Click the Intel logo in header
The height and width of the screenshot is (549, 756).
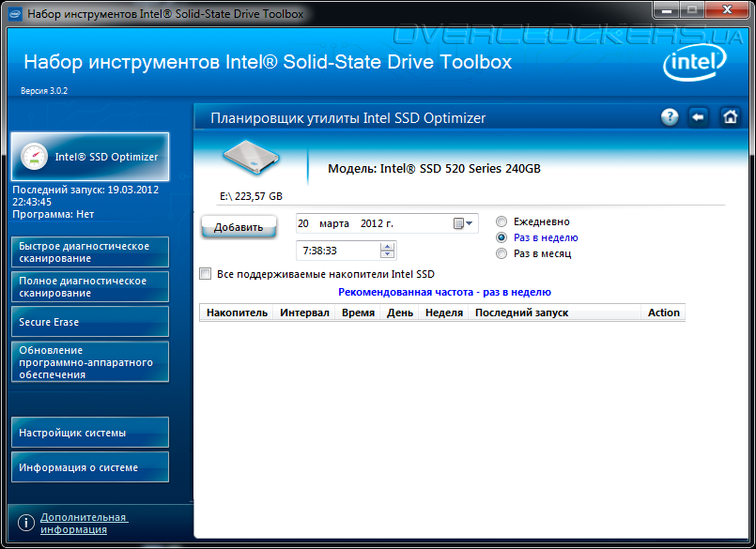(x=694, y=63)
